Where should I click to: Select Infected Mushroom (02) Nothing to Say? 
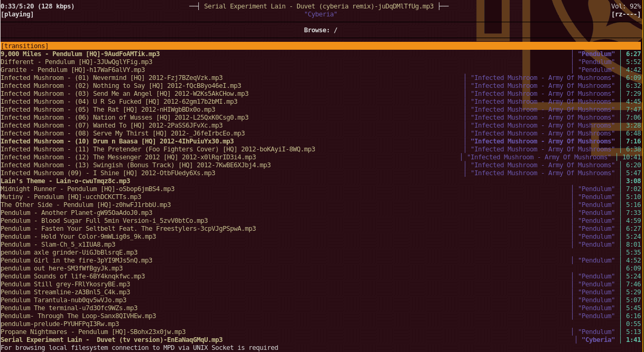click(x=321, y=86)
